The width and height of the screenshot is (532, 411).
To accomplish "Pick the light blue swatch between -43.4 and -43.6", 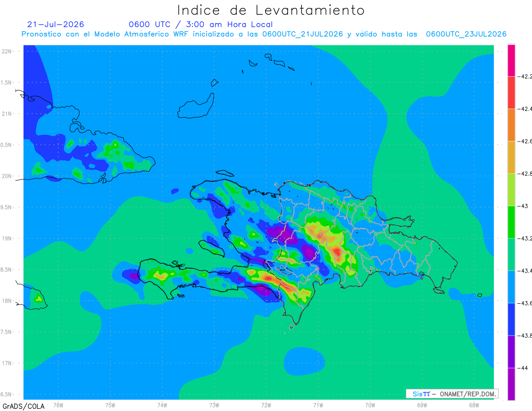I will click(511, 287).
